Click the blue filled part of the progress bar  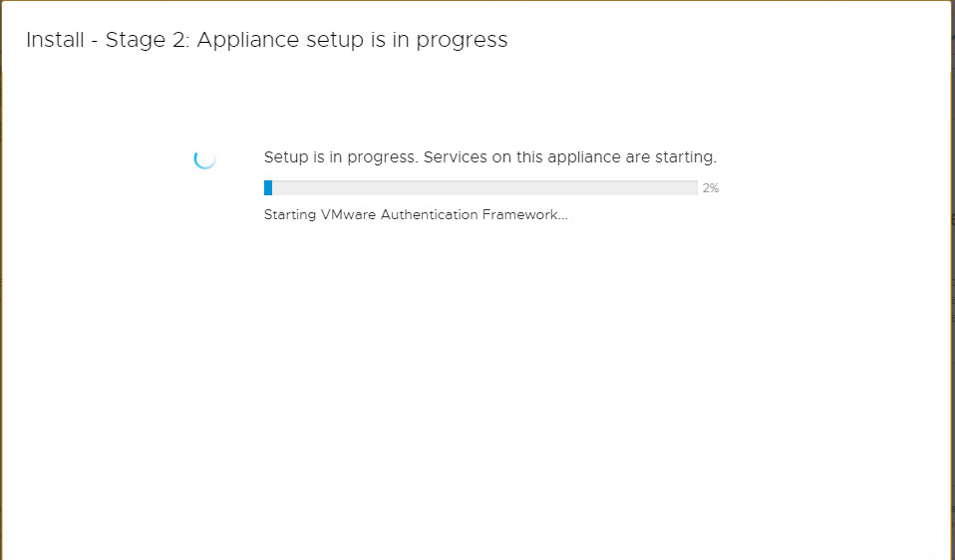pos(268,187)
